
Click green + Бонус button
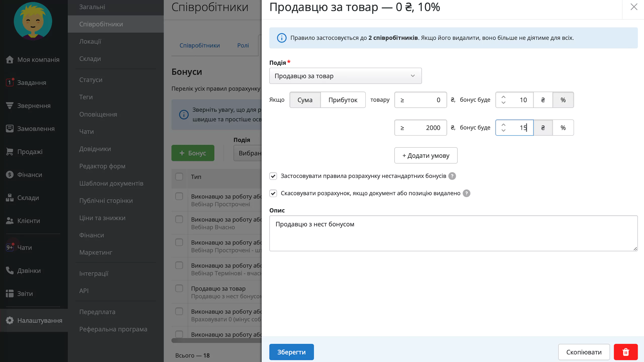(193, 153)
